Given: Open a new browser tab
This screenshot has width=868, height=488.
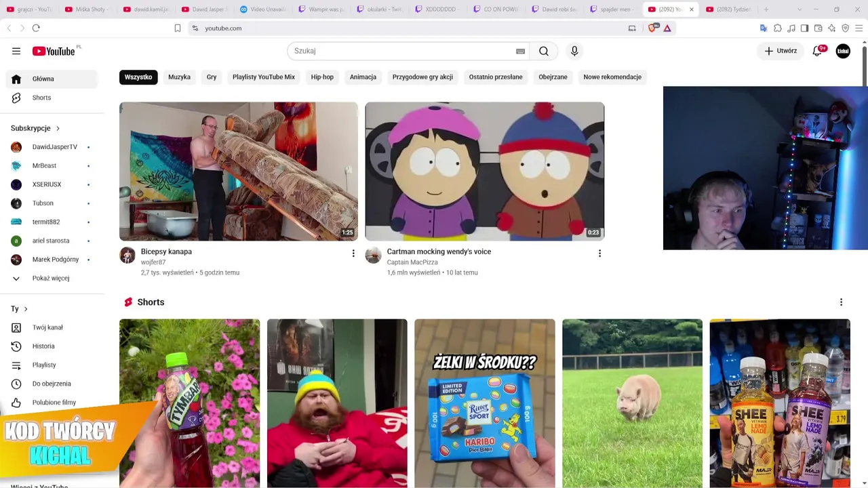Looking at the screenshot, I should [x=766, y=9].
